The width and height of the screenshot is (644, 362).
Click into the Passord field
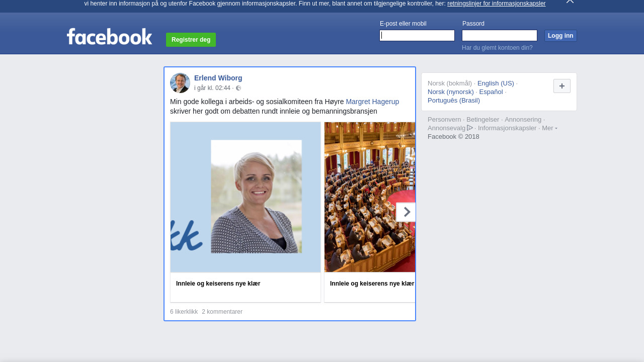pyautogui.click(x=499, y=35)
